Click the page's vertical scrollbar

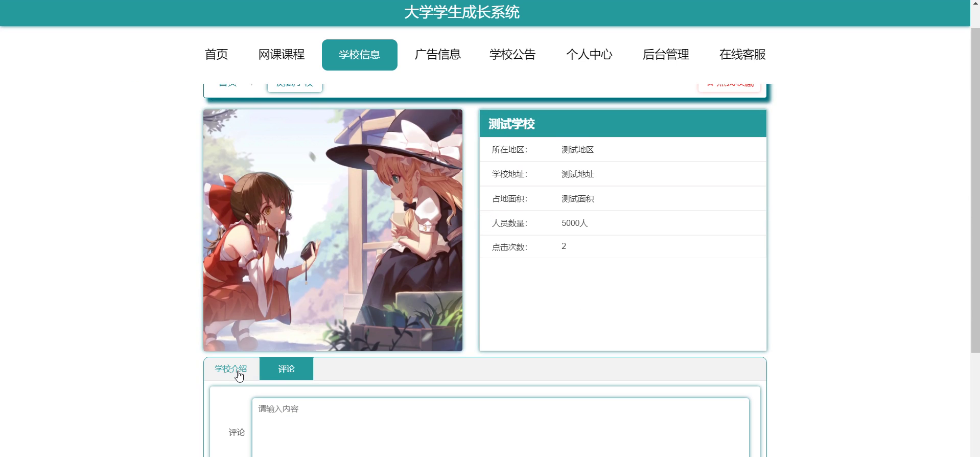pyautogui.click(x=975, y=189)
